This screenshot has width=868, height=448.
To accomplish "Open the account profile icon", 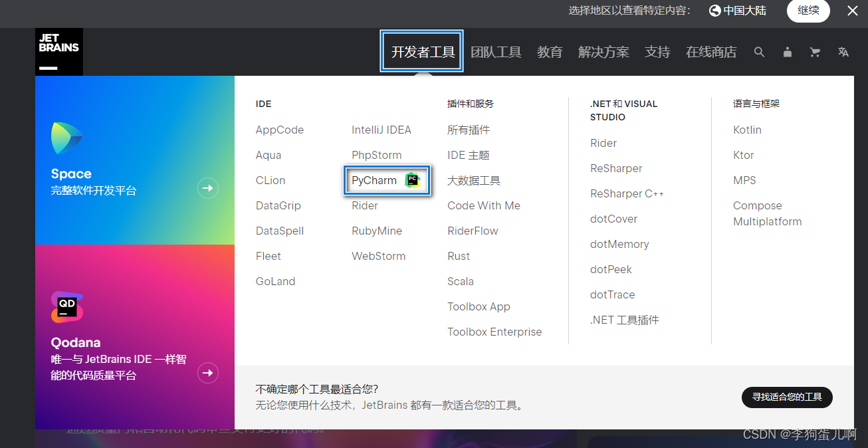I will [788, 52].
